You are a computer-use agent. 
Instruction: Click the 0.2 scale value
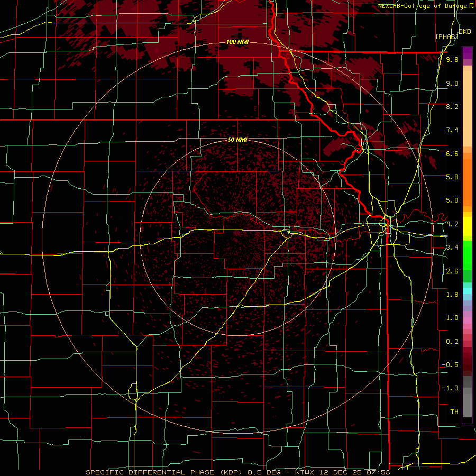coord(452,342)
